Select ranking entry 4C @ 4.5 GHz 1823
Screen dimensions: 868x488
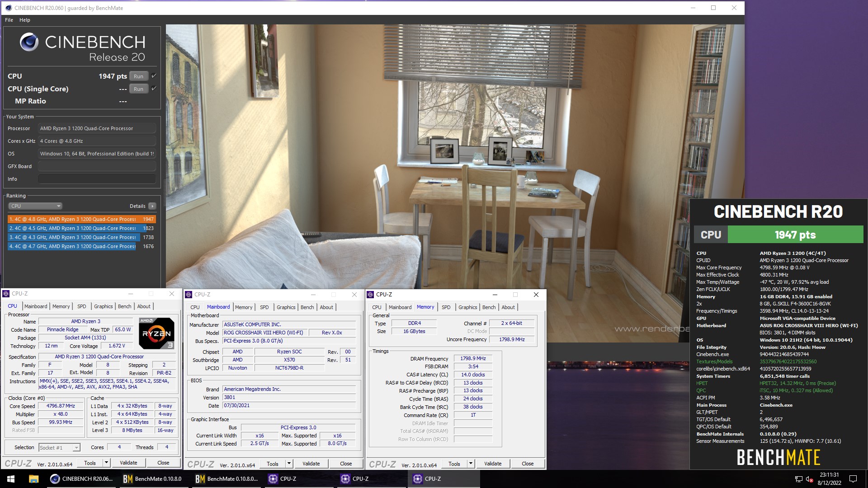click(82, 228)
